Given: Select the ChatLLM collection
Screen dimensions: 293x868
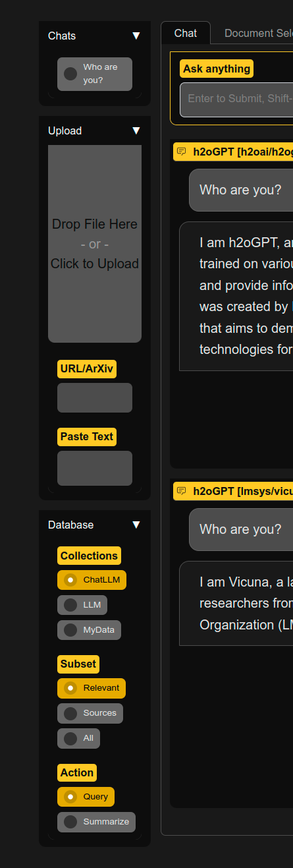Looking at the screenshot, I should click(x=92, y=580).
